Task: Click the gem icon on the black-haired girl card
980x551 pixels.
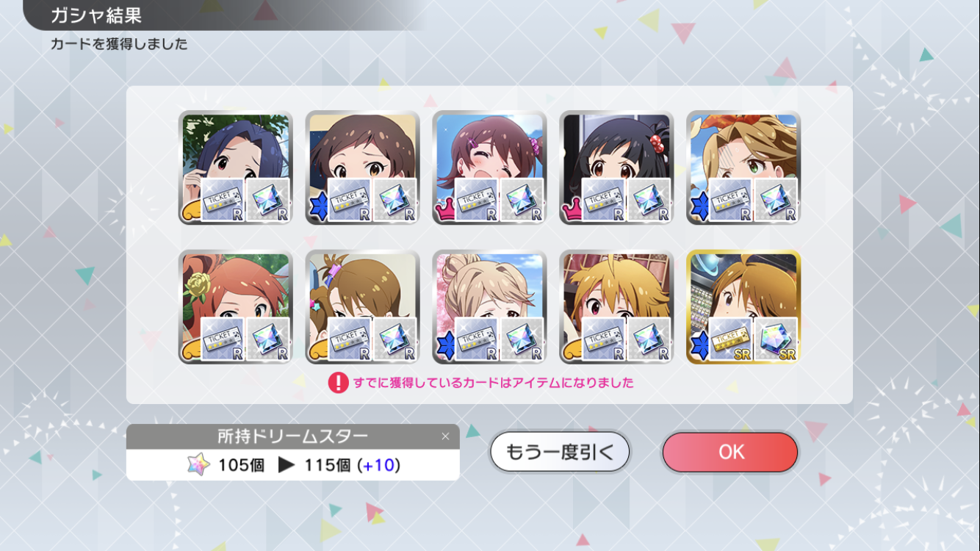Action: (x=649, y=200)
